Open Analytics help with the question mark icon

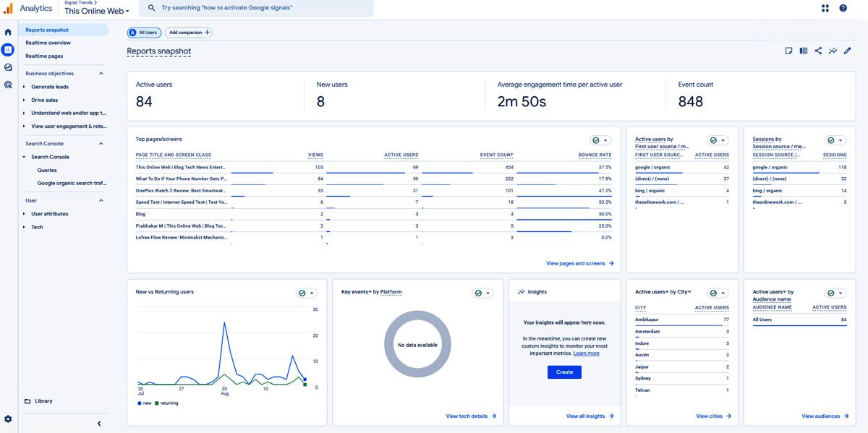843,8
